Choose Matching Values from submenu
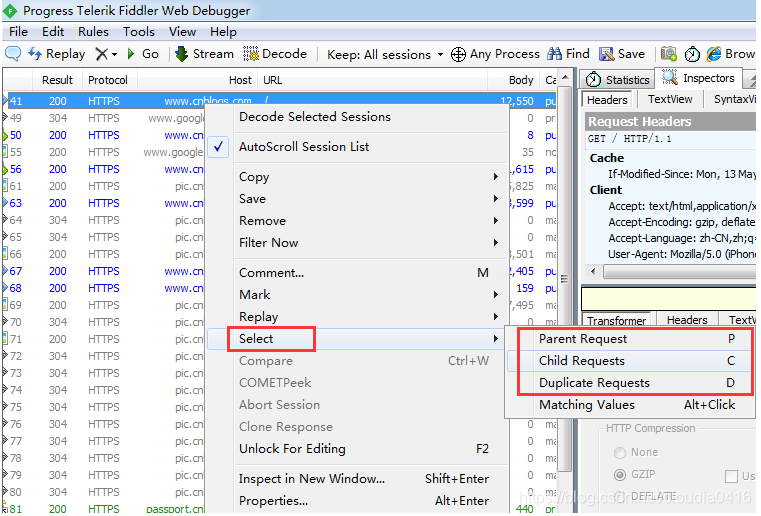 [630, 405]
